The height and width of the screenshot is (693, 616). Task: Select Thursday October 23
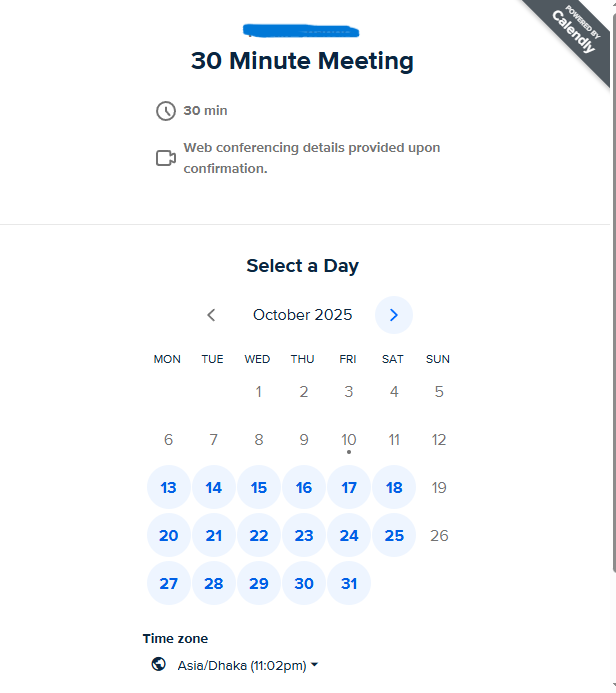[x=304, y=536]
